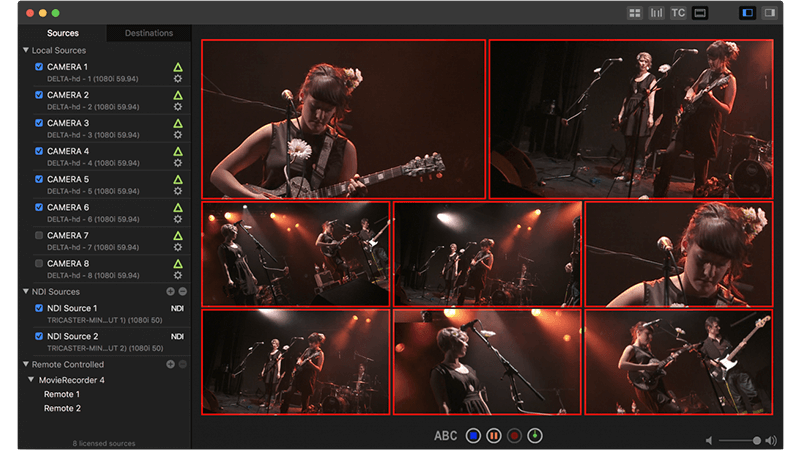Click the volume slider handle

(757, 440)
